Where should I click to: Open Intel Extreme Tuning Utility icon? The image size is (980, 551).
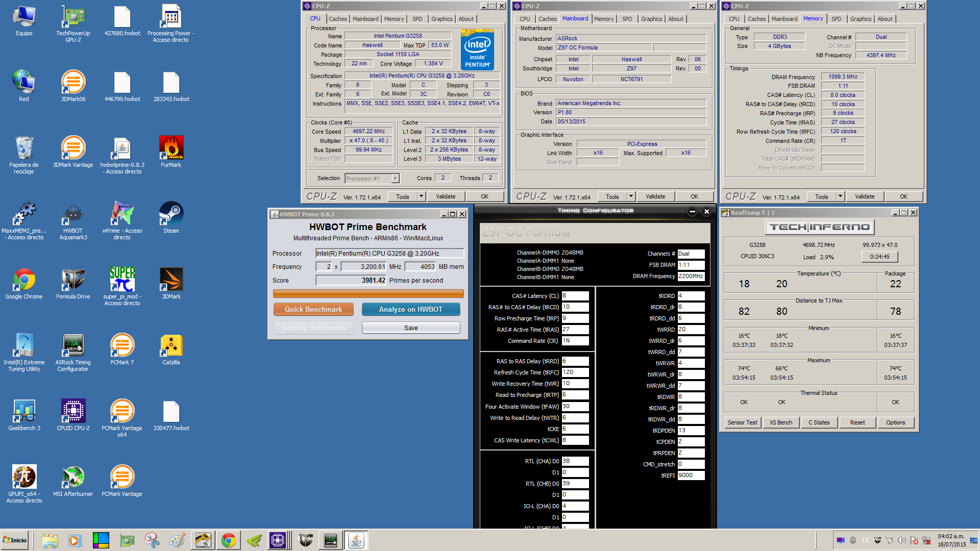tap(24, 352)
